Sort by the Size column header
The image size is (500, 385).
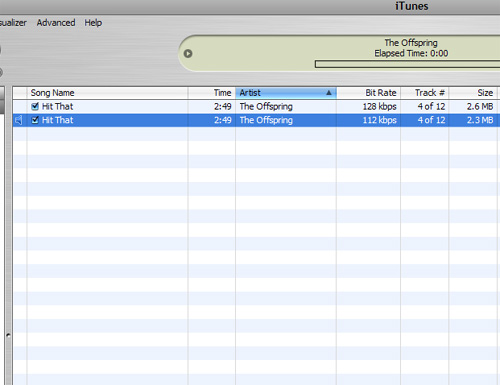tap(473, 93)
